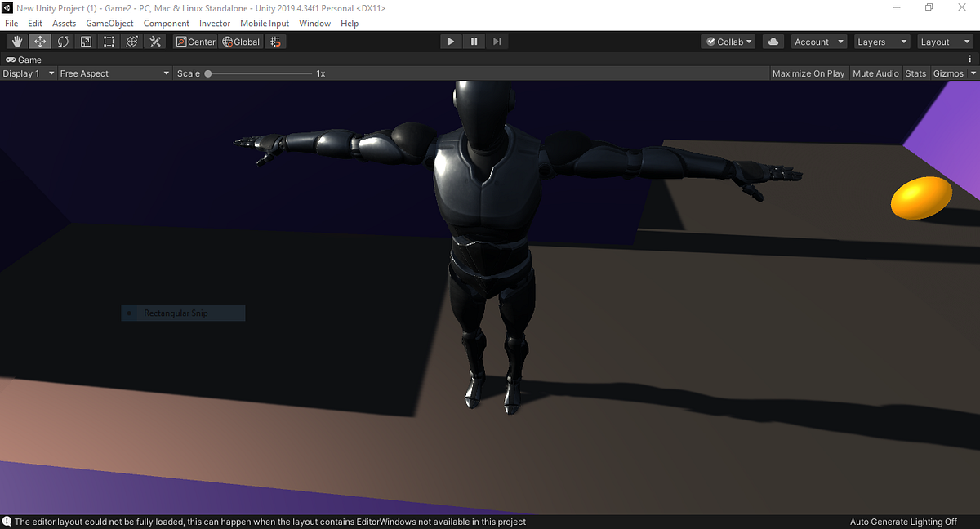This screenshot has width=980, height=529.
Task: Select the Hand tool
Action: tap(16, 41)
